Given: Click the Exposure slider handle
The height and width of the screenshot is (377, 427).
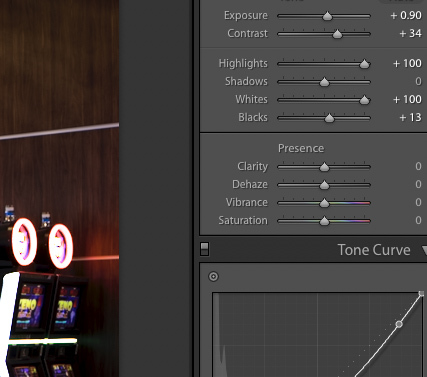Looking at the screenshot, I should point(327,16).
